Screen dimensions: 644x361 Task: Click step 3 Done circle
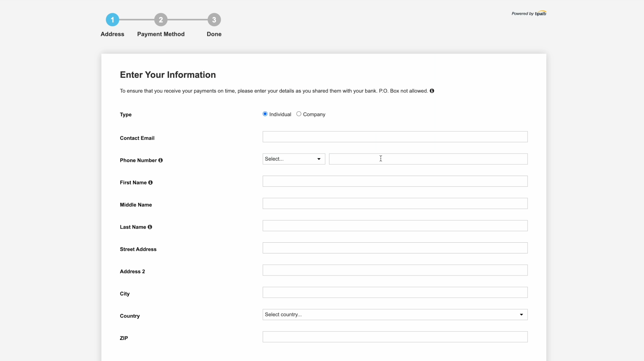214,20
